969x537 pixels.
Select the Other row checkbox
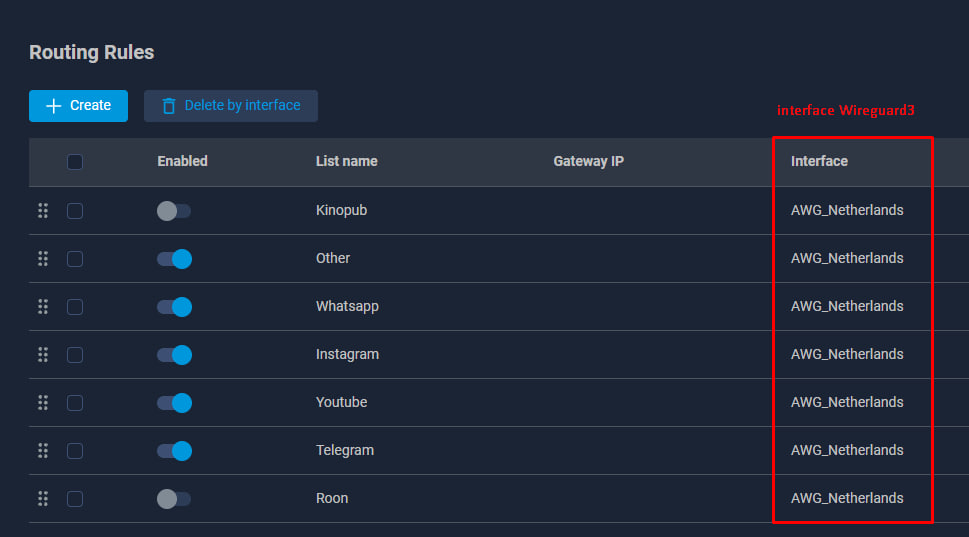(75, 259)
